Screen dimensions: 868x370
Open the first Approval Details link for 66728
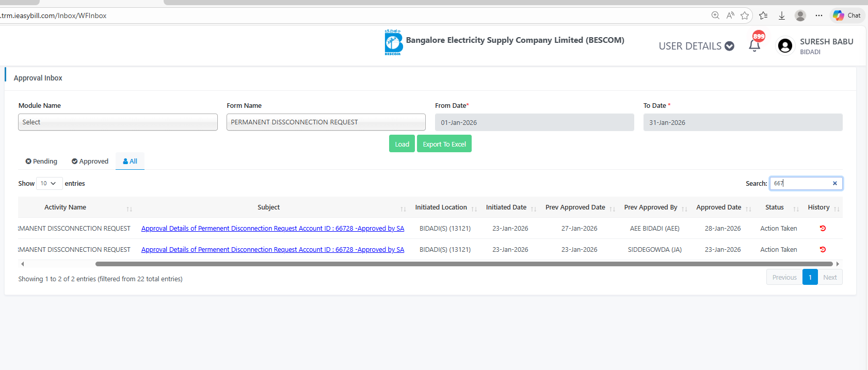point(272,228)
